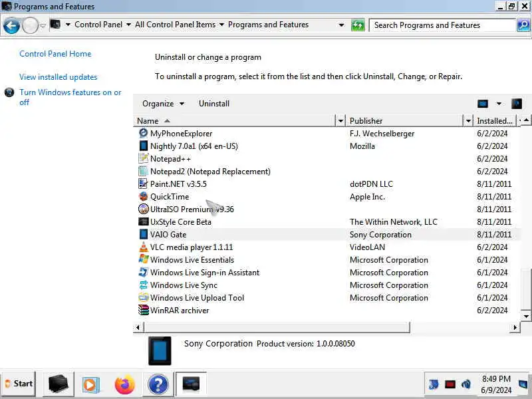Click the Uninstall toolbar button
The height and width of the screenshot is (399, 532).
point(214,104)
